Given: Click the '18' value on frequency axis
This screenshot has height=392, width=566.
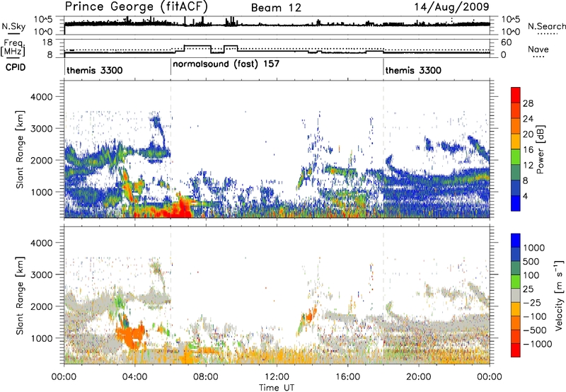Looking at the screenshot, I should (x=47, y=42).
